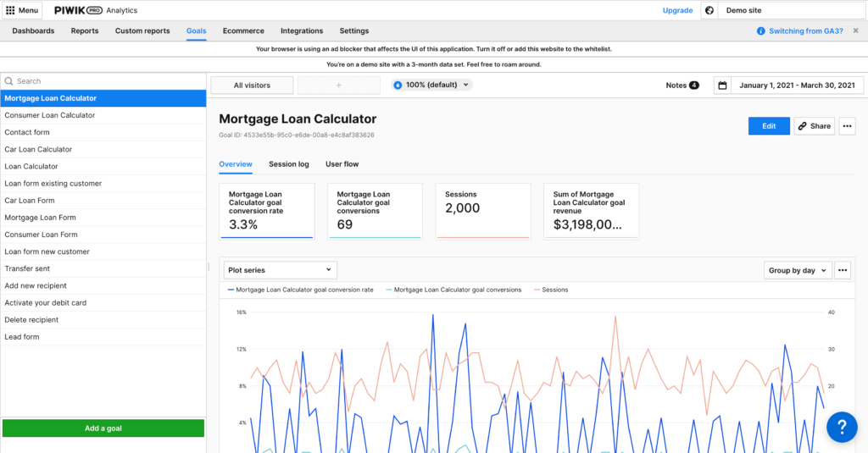Open the three-dot menu next to Share
868x453 pixels.
847,126
